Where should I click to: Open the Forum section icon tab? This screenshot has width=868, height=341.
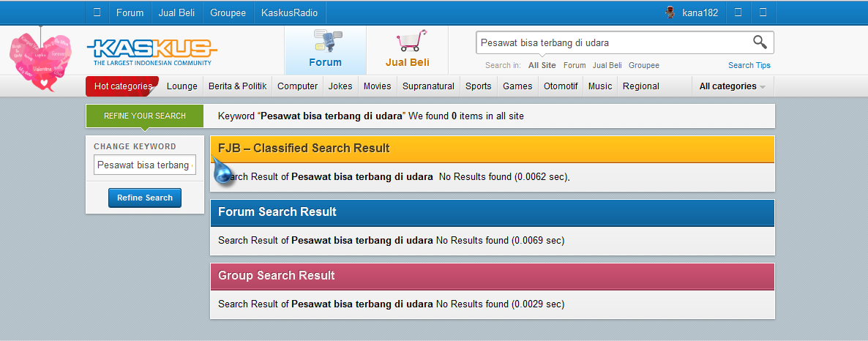(325, 50)
